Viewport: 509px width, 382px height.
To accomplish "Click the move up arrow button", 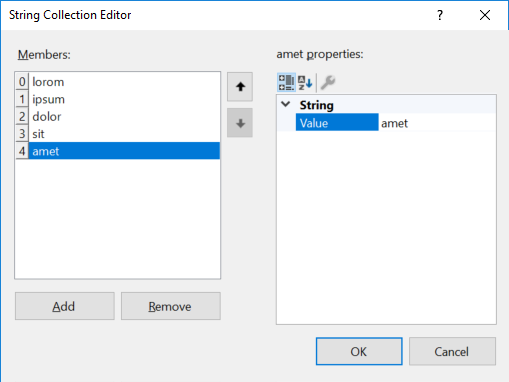I will coord(240,87).
